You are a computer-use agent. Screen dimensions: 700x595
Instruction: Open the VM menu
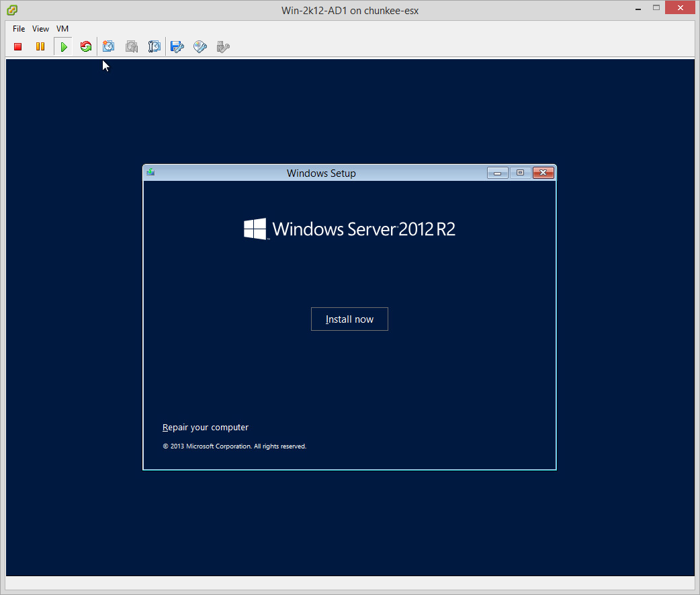tap(62, 29)
